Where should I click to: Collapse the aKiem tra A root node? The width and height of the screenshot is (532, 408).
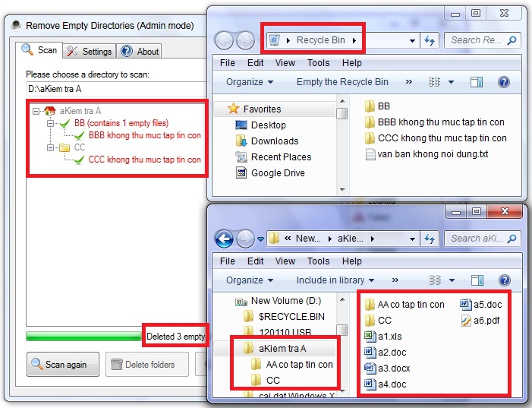[x=36, y=111]
